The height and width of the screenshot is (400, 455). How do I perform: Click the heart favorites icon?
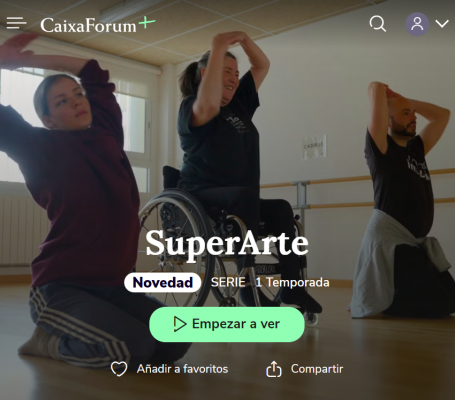[x=119, y=369]
